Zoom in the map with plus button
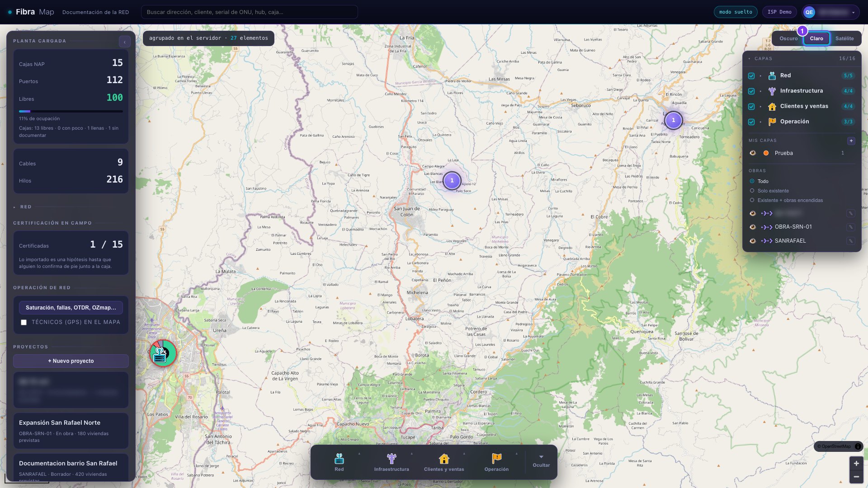 tap(856, 464)
